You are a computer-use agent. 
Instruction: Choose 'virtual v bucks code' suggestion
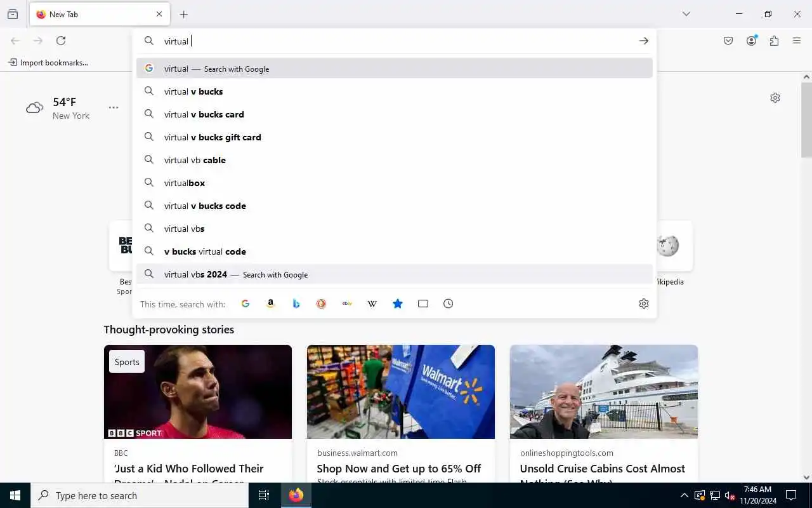(x=395, y=206)
